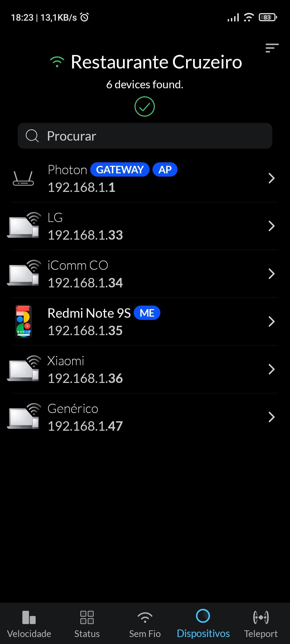Tap the GATEWAY badge on Photon
This screenshot has width=290, height=644.
coord(120,170)
